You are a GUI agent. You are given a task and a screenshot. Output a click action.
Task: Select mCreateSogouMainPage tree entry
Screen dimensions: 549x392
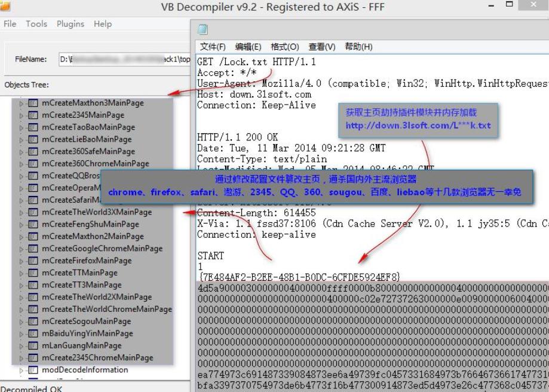click(x=86, y=321)
